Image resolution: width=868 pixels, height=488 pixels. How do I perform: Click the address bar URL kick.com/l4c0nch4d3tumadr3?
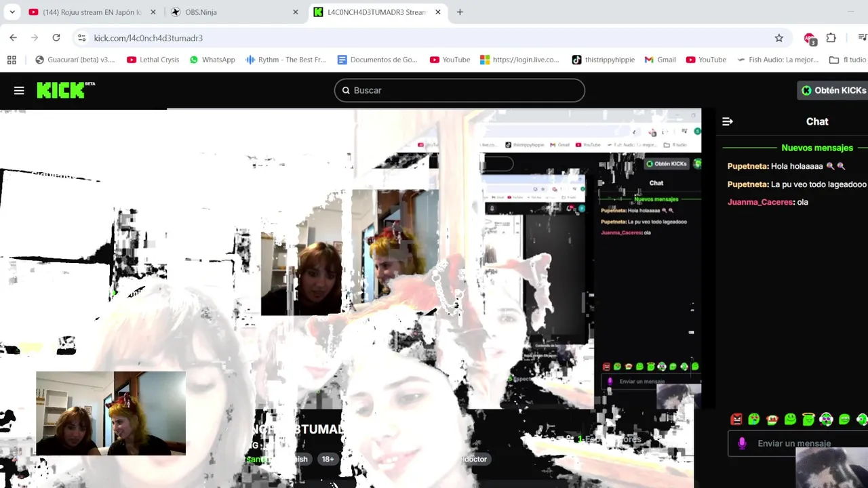click(x=149, y=38)
